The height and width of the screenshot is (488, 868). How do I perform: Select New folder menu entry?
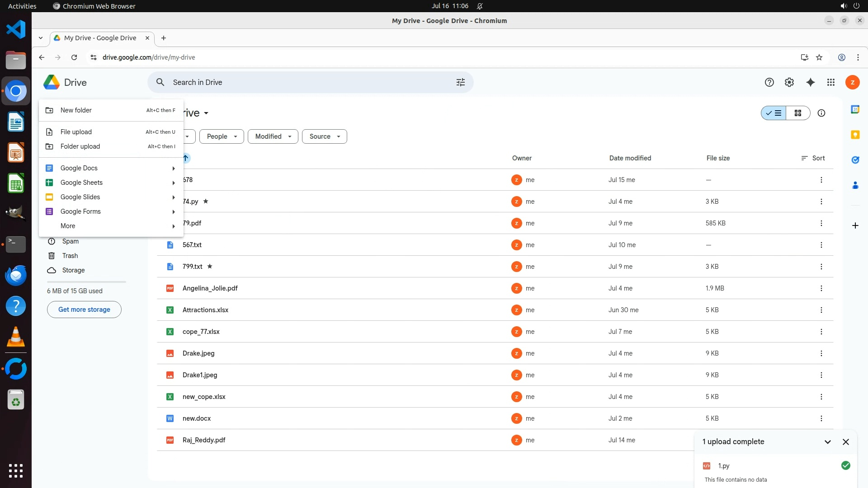coord(76,110)
